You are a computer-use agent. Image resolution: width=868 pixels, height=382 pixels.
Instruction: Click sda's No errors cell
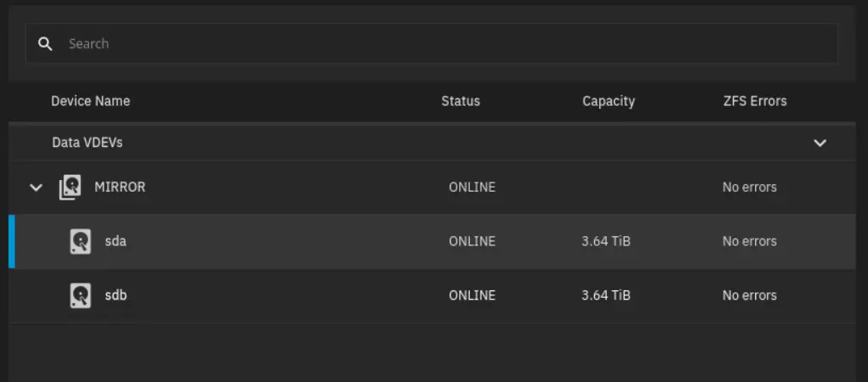click(749, 241)
